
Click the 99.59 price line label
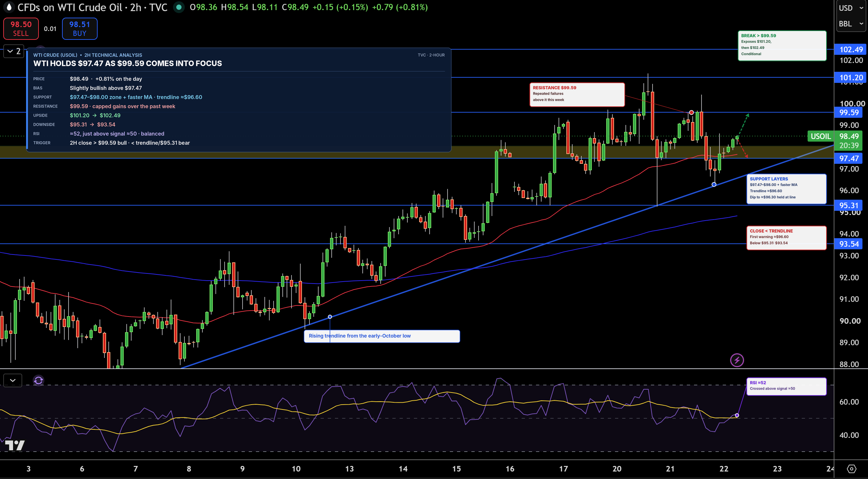pos(848,112)
